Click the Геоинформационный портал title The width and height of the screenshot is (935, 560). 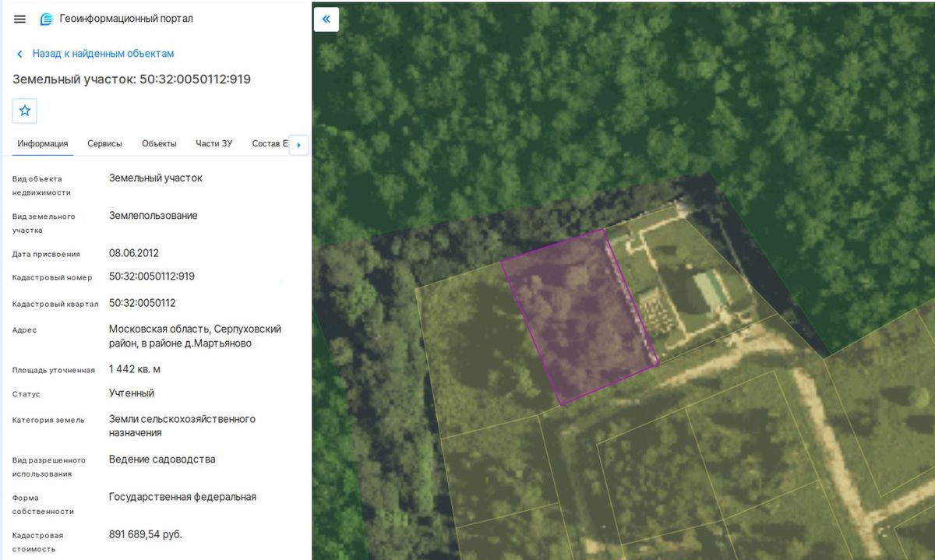[x=126, y=19]
